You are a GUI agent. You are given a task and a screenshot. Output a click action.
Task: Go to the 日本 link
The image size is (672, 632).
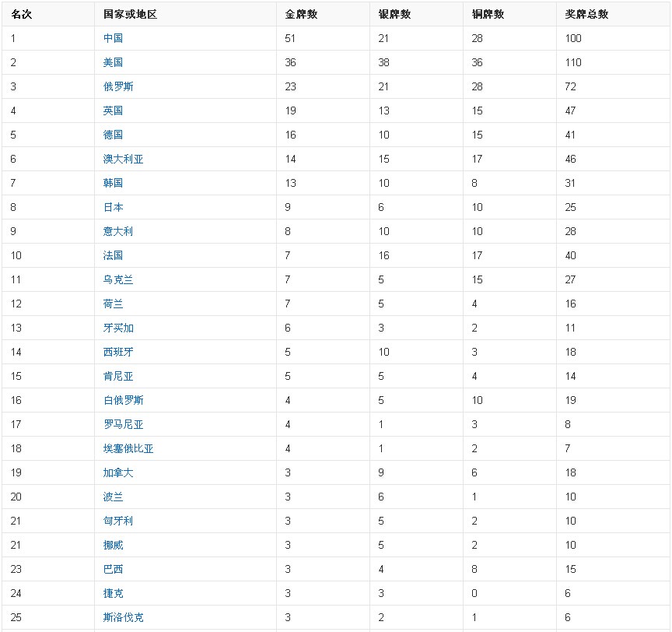point(113,207)
